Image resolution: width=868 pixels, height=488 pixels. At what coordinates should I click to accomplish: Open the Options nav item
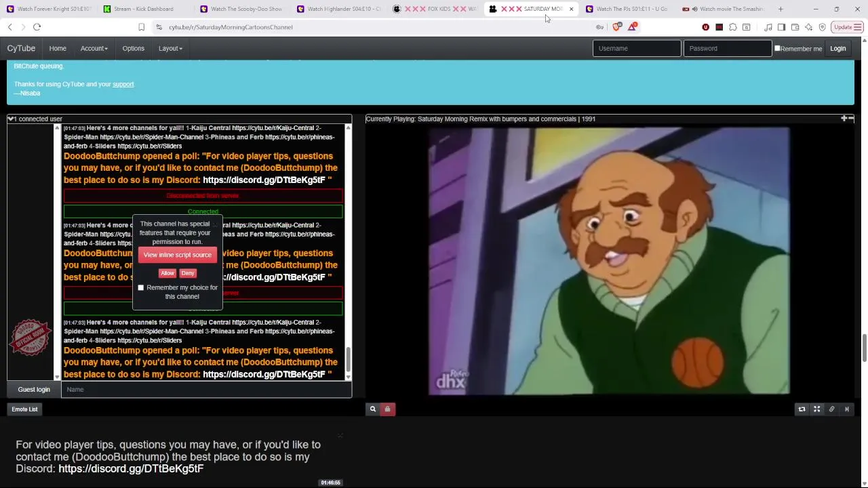pos(133,49)
